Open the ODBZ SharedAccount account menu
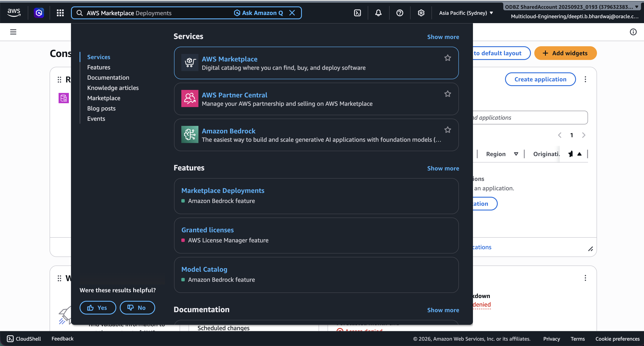This screenshot has height=346, width=644. coord(572,7)
